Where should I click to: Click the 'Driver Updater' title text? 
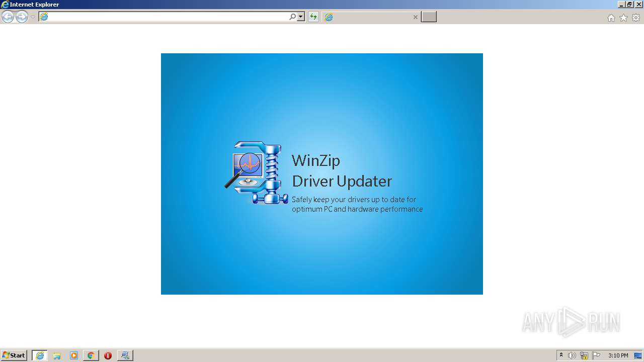342,181
